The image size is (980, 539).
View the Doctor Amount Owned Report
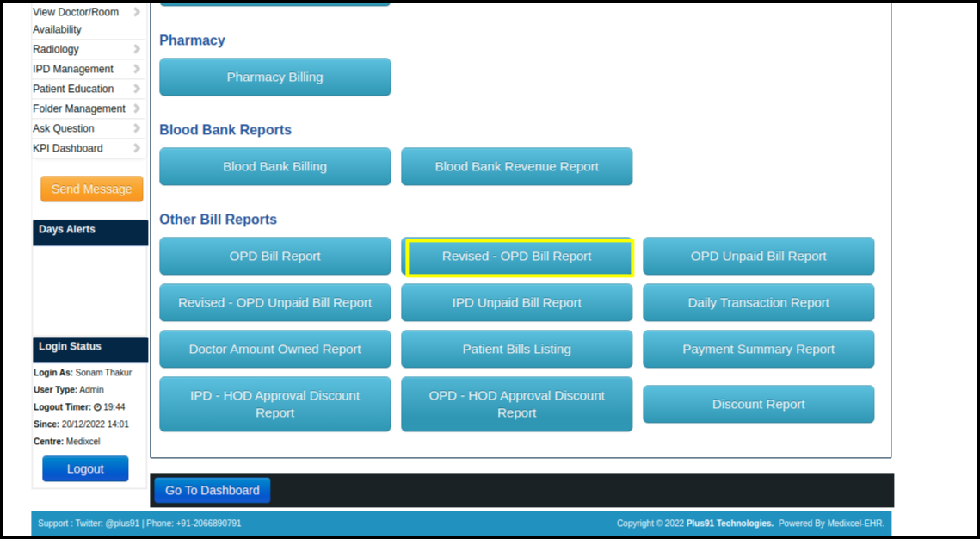[x=274, y=349]
